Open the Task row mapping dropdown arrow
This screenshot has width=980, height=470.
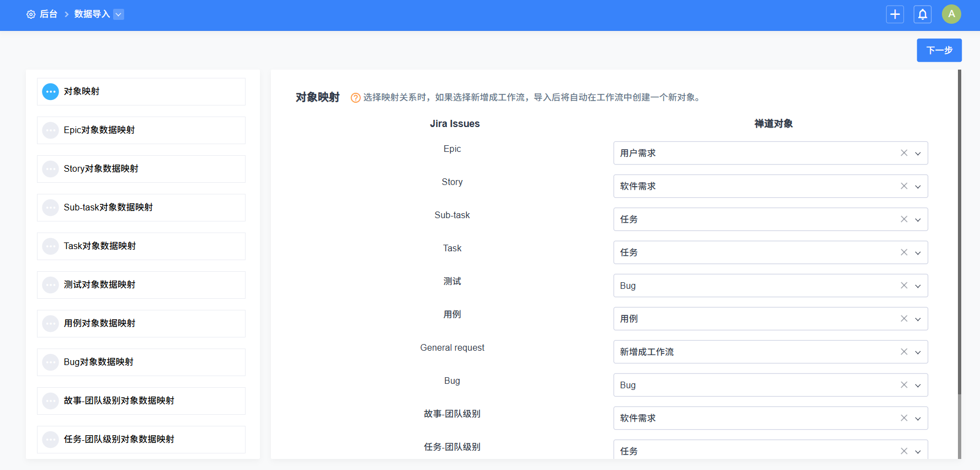[x=918, y=253]
